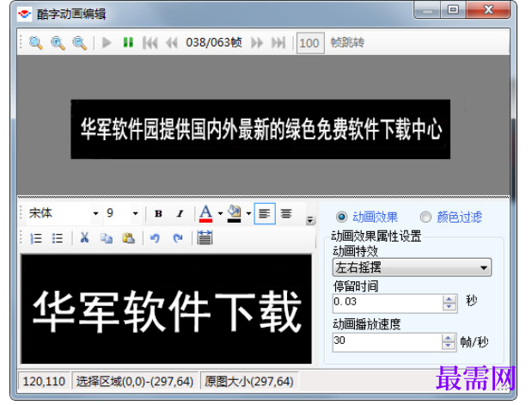Increase the 停留时间 value with up arrow
Screen dimensions: 532x405
pyautogui.click(x=449, y=299)
